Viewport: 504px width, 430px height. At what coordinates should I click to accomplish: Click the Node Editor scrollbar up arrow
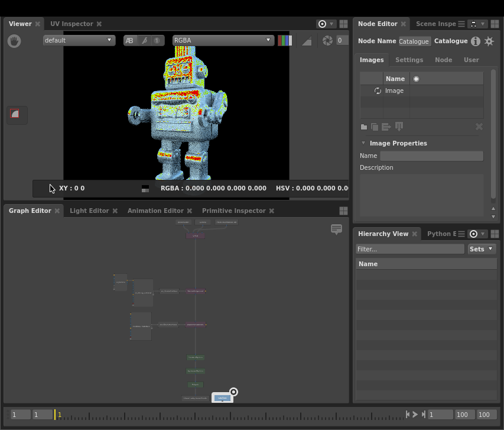(493, 209)
